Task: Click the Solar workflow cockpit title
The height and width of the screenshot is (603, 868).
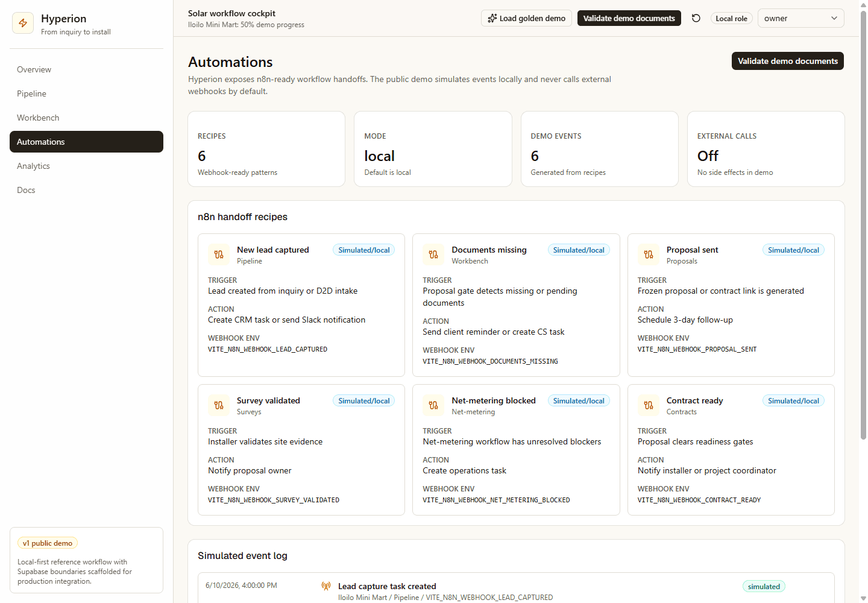Action: (231, 13)
